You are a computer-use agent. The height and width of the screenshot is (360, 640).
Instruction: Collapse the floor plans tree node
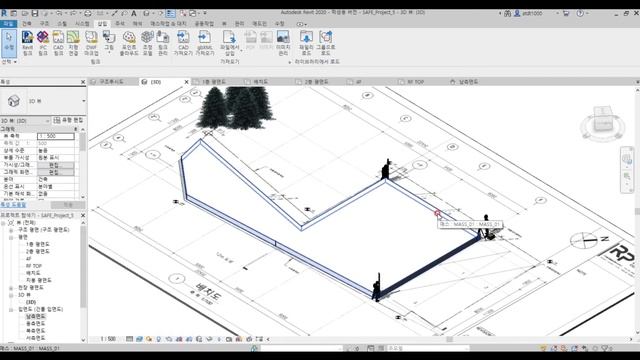[11, 237]
